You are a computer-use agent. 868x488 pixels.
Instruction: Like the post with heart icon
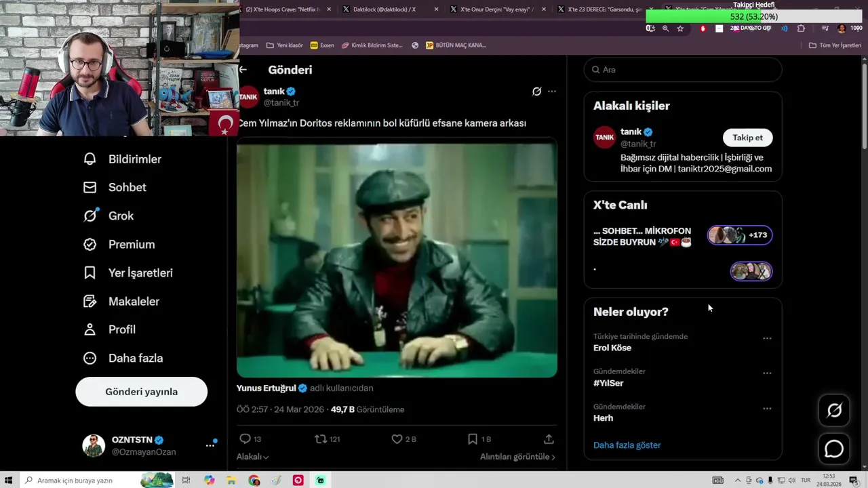397,439
